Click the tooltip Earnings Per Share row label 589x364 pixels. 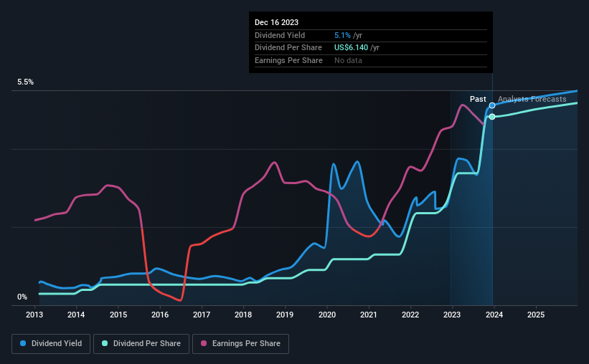[x=289, y=60]
